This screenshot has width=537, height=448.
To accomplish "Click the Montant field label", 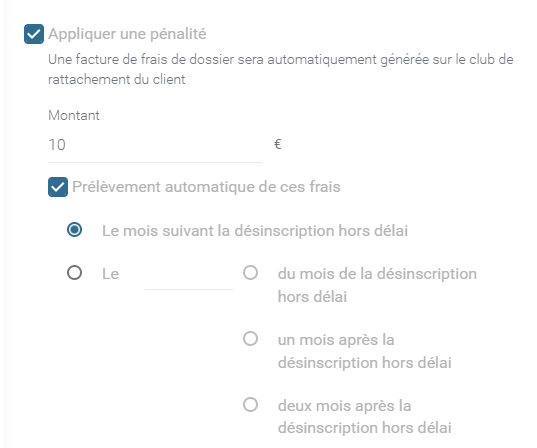I will coord(74,115).
